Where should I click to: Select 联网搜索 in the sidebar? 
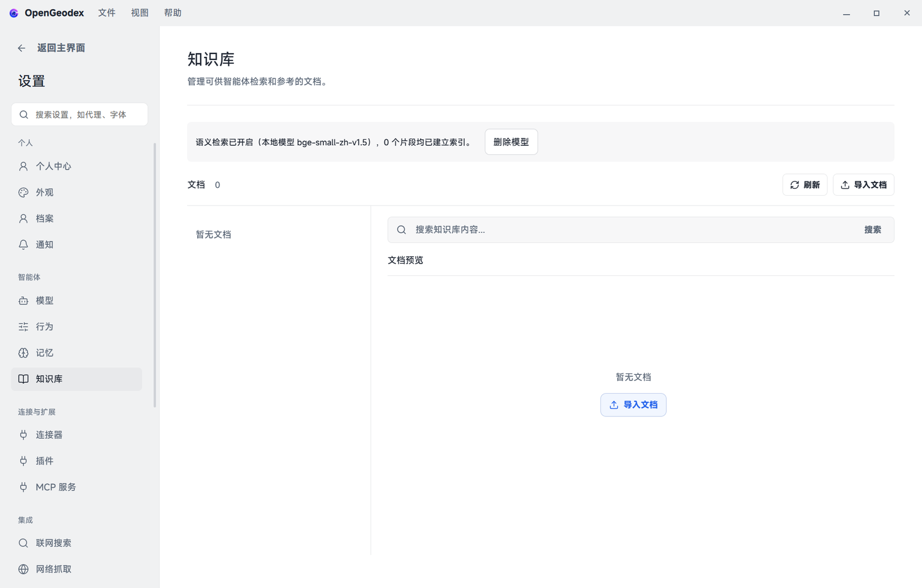[77, 543]
